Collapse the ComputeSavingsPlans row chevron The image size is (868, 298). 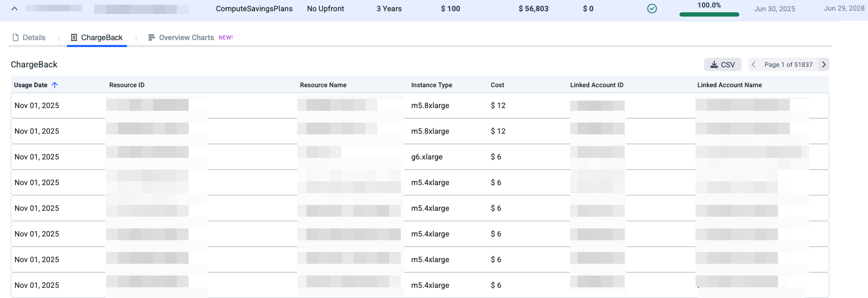coord(14,9)
